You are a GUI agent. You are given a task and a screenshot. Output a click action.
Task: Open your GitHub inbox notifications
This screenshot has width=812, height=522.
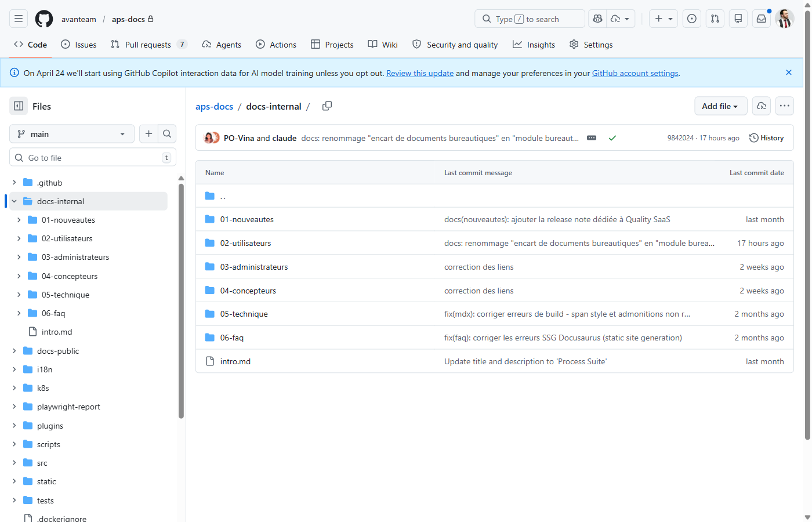click(x=761, y=19)
